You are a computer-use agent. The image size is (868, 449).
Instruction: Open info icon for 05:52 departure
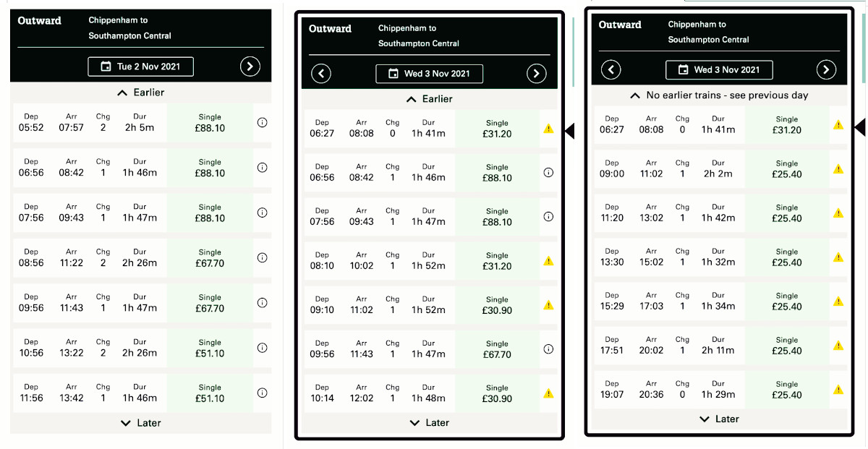click(x=262, y=123)
